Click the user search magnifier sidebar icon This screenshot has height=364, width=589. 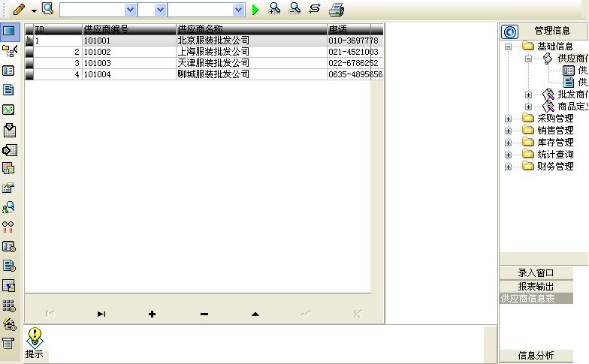coord(9,207)
